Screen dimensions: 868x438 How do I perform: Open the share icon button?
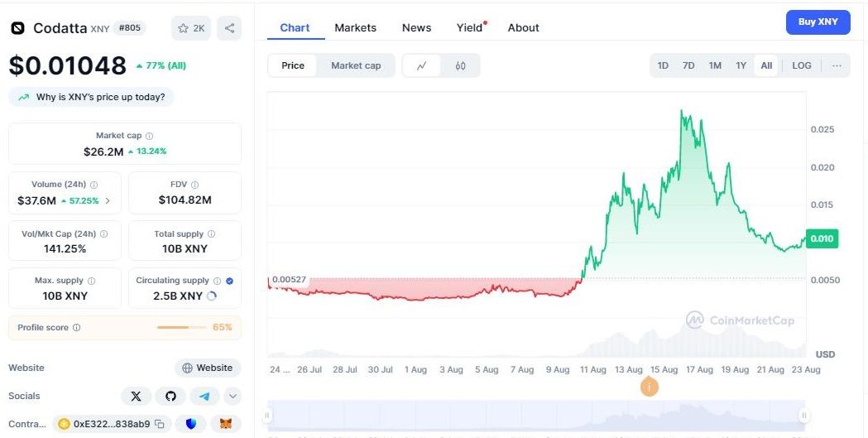229,28
